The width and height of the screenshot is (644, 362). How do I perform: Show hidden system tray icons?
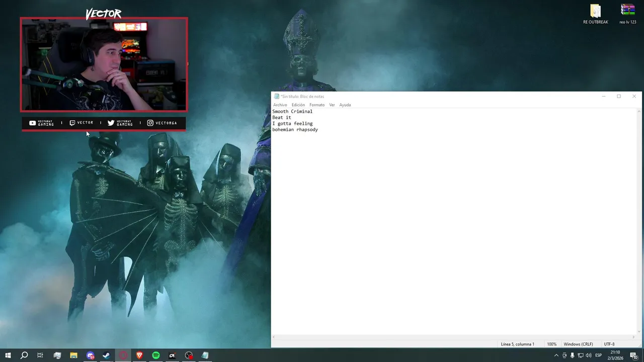tap(556, 355)
